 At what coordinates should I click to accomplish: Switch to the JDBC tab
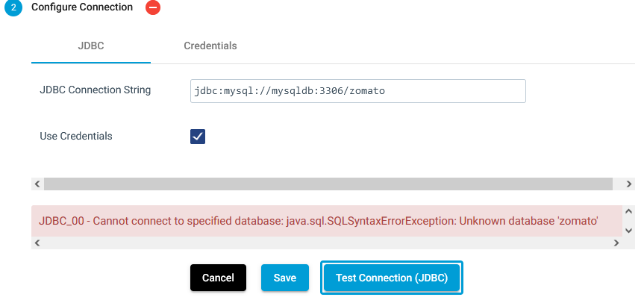pos(91,46)
